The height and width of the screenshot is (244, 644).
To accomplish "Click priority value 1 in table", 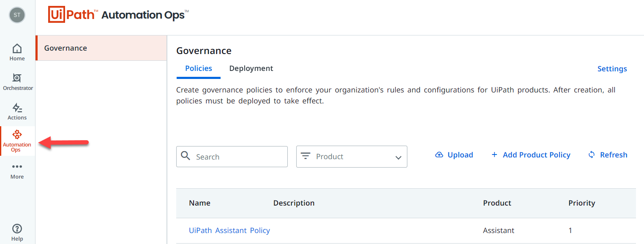I will click(x=570, y=230).
